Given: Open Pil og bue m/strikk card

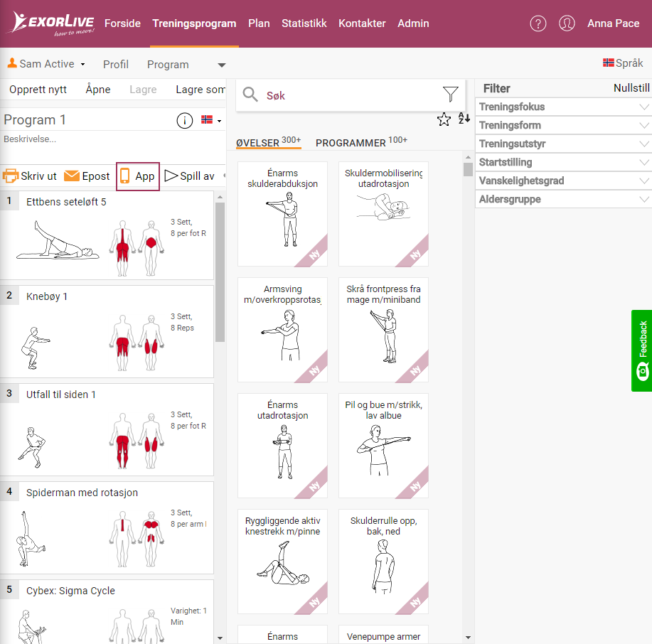Looking at the screenshot, I should [x=383, y=446].
